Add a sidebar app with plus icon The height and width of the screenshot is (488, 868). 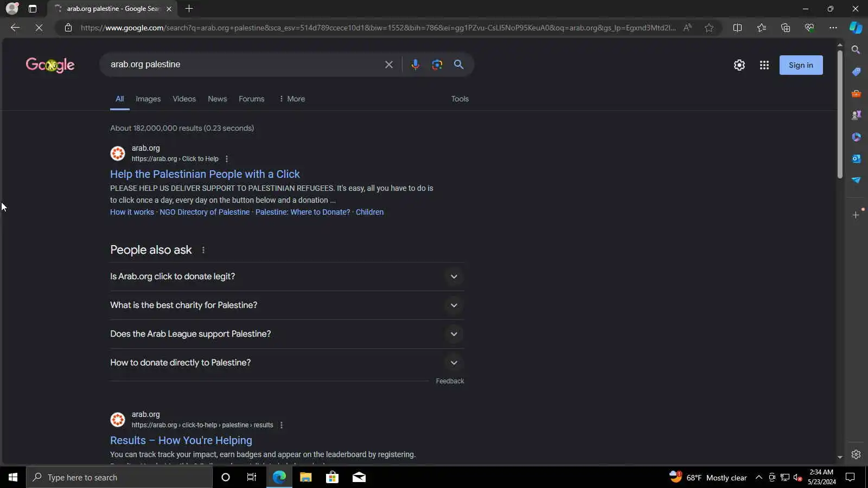pyautogui.click(x=856, y=215)
